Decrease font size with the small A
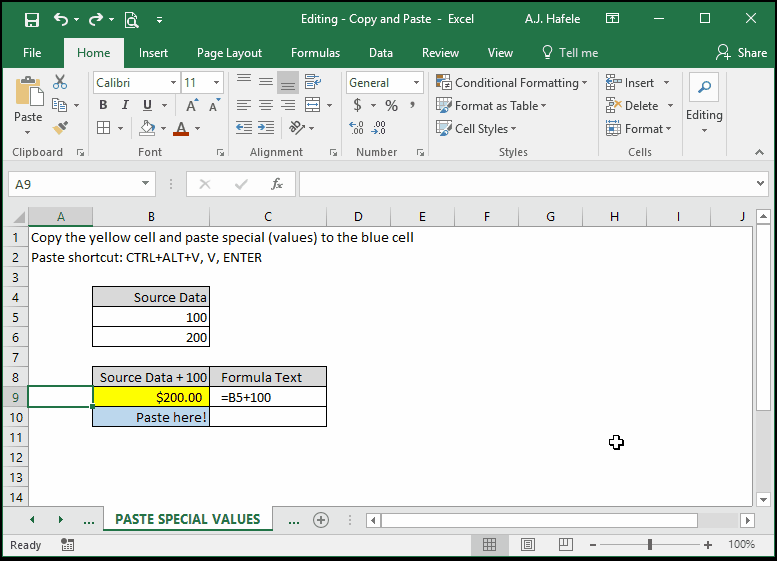 tap(215, 105)
